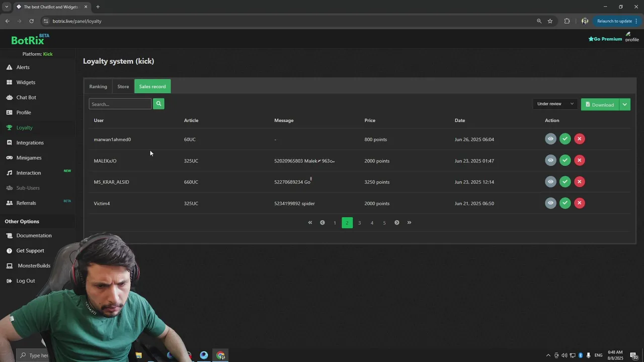Show hidden system tray icons
The width and height of the screenshot is (644, 362).
(x=548, y=355)
